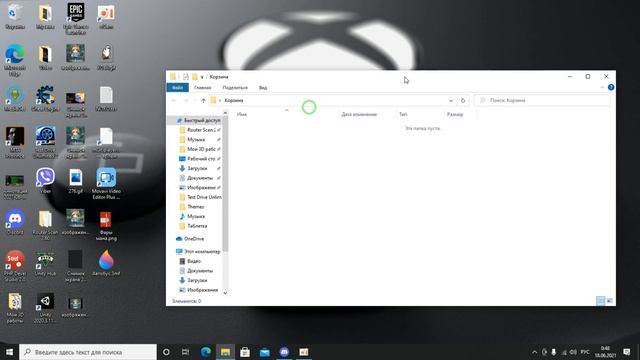Launch PHP Devel Studio 2.0 shortcut
The image size is (640, 360).
(15, 266)
